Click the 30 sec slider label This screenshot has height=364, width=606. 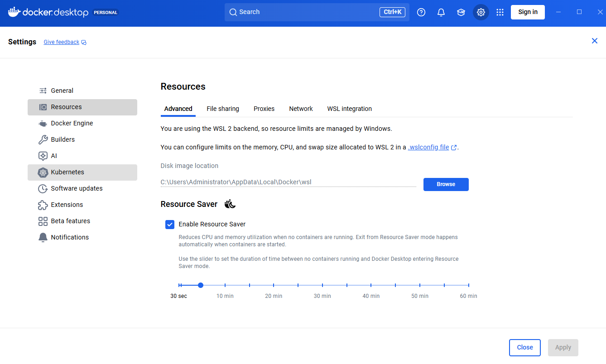[179, 296]
